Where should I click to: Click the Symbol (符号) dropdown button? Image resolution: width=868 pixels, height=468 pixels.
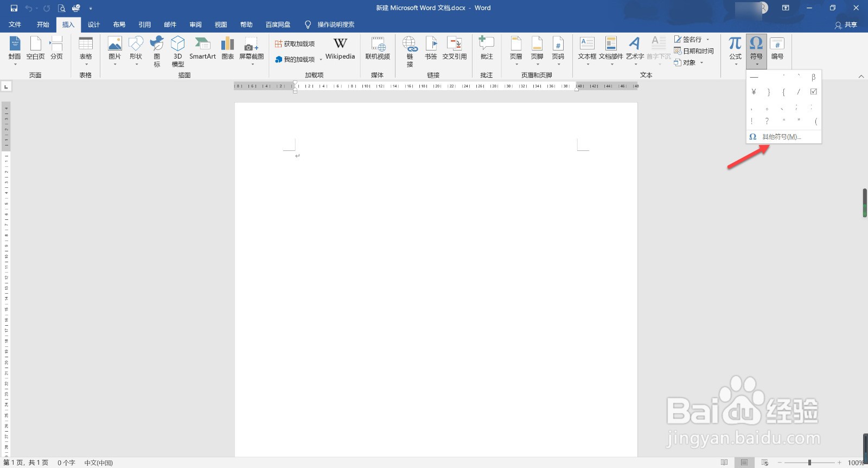(756, 50)
